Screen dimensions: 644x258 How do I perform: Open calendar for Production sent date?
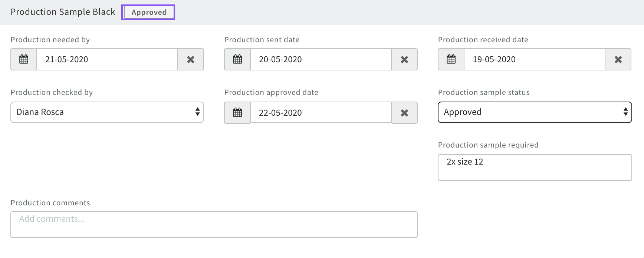237,59
